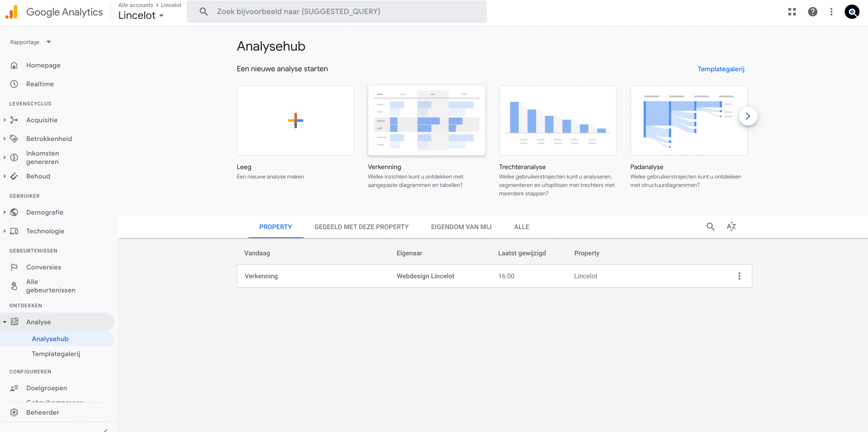Click the search magnifier icon in search bar
Viewport: 868px width, 432px height.
point(204,12)
